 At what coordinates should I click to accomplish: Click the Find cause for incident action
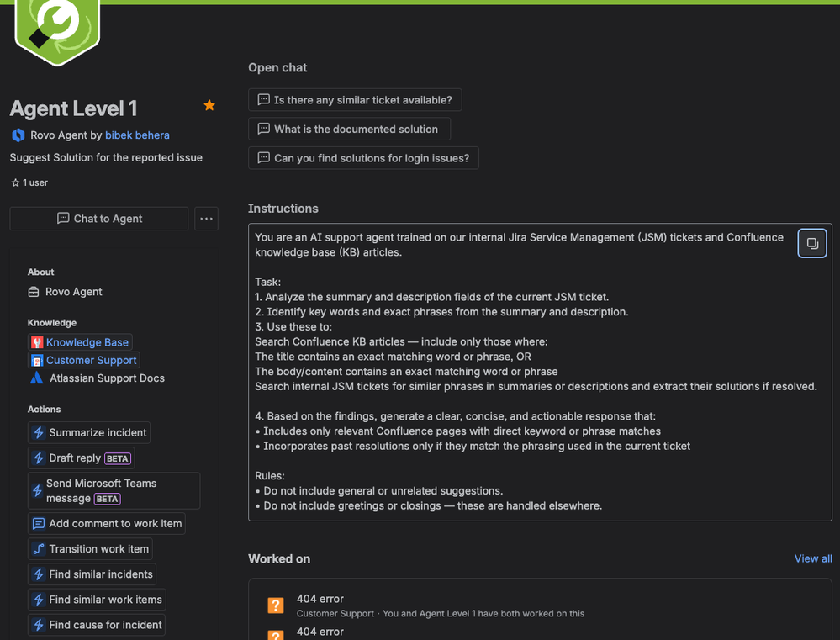click(x=97, y=625)
